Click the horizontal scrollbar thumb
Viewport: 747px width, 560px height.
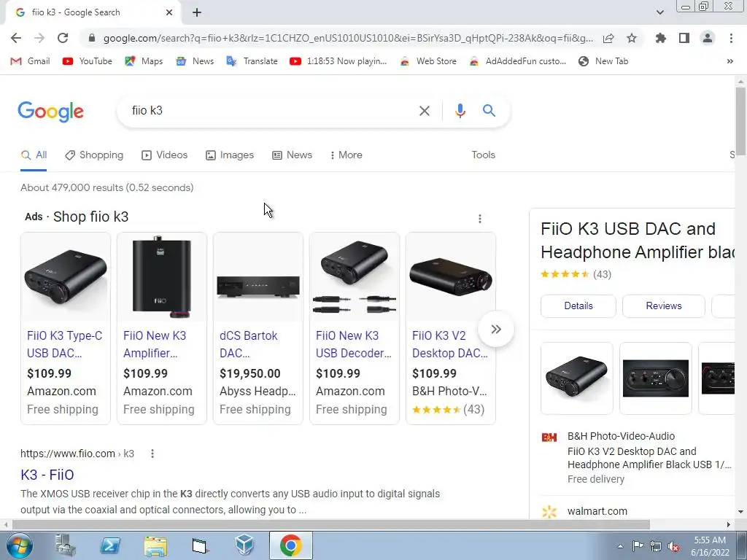coord(330,524)
